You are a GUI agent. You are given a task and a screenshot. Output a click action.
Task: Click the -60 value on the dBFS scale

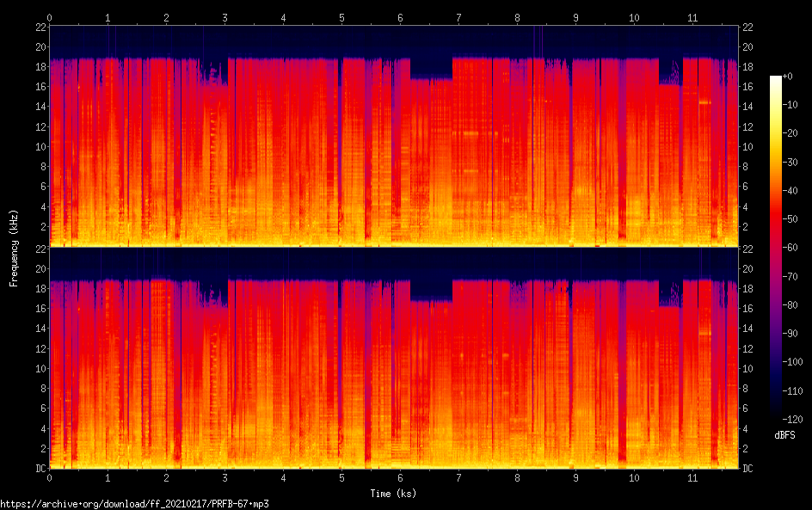790,248
